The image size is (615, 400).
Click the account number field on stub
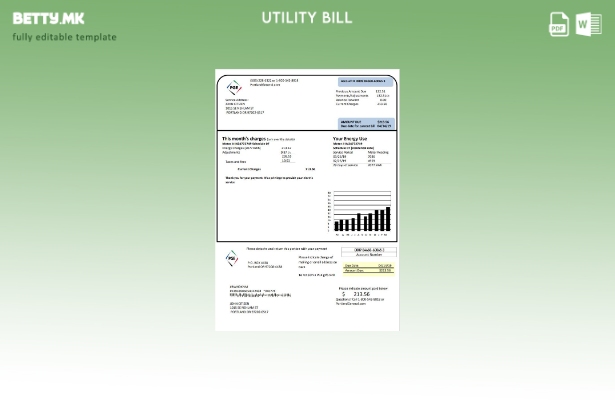(368, 252)
